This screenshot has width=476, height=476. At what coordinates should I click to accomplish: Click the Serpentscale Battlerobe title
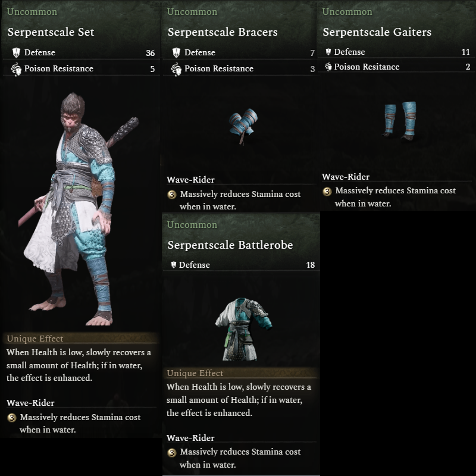pyautogui.click(x=230, y=245)
